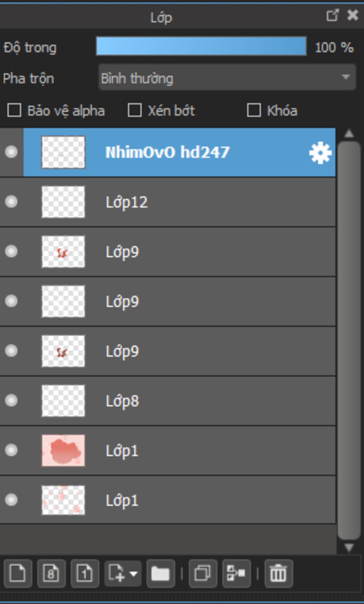Enable the Bảo vệ alpha checkbox
364x604 pixels.
tap(14, 110)
